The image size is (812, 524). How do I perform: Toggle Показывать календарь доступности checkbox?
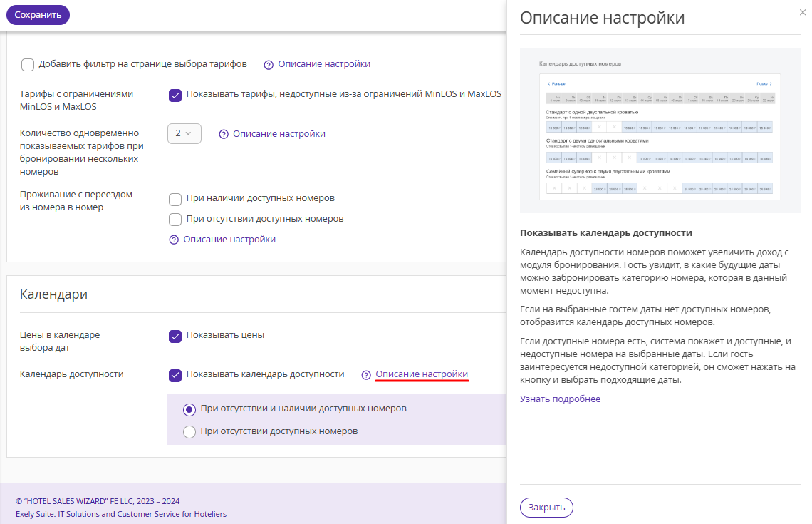pyautogui.click(x=175, y=375)
